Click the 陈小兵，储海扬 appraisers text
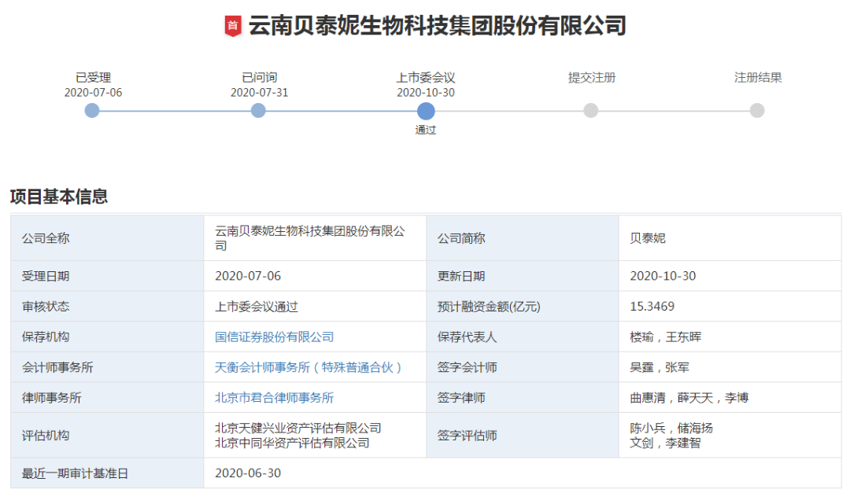Viewport: 850px width, 504px height. tap(671, 428)
